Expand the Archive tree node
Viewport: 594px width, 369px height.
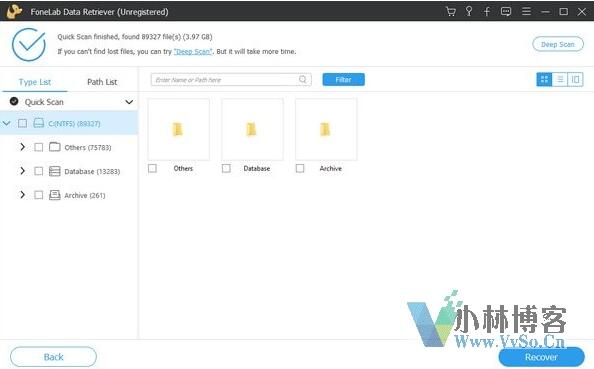click(23, 195)
